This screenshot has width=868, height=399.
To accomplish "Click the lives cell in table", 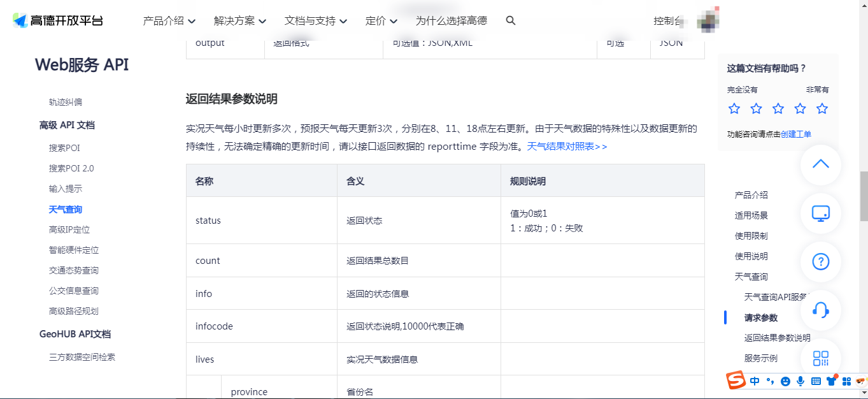I will [x=262, y=359].
